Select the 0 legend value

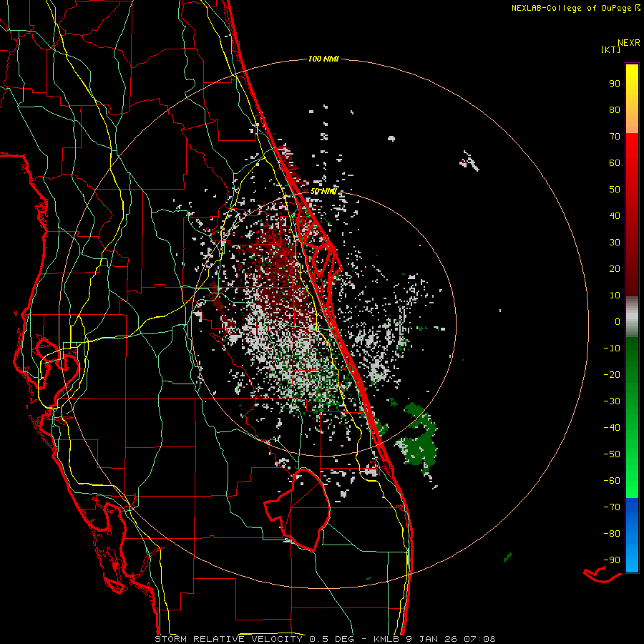[x=618, y=321]
